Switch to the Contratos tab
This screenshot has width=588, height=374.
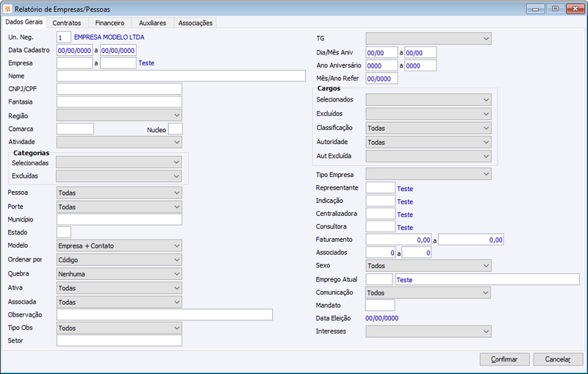click(x=67, y=23)
